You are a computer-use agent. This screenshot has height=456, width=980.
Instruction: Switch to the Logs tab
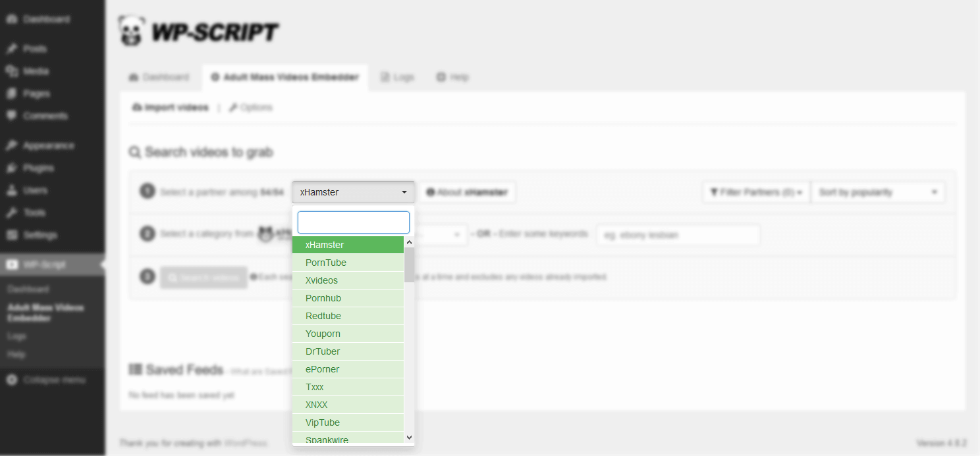(398, 77)
